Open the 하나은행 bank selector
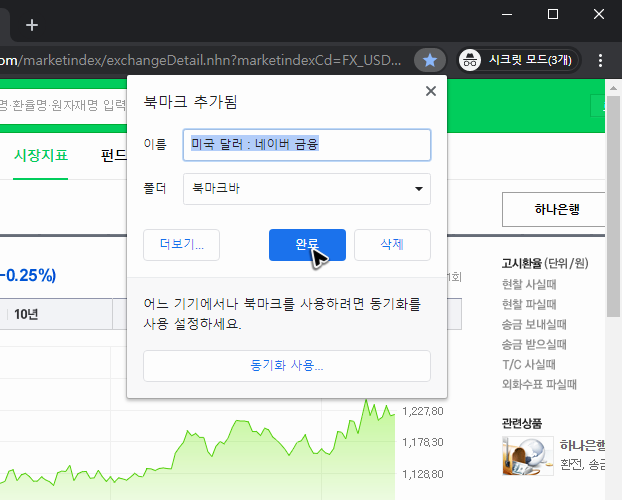This screenshot has width=622, height=500. (x=554, y=210)
